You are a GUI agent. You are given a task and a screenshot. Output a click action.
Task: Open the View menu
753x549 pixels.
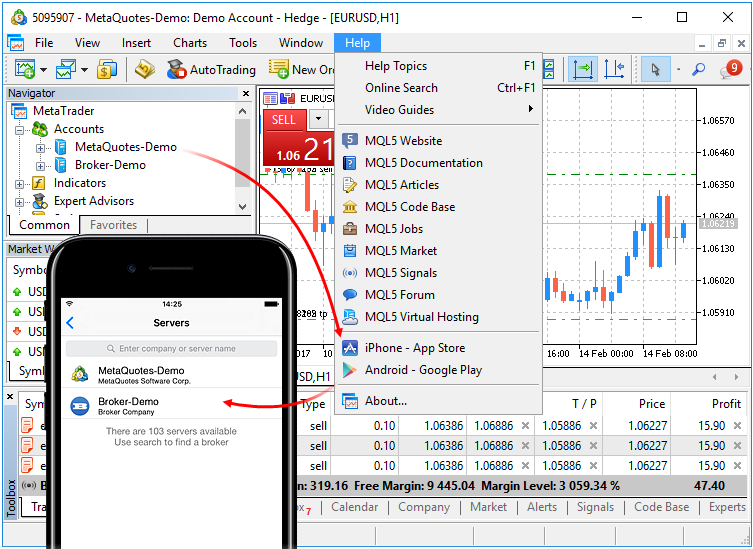(x=87, y=43)
